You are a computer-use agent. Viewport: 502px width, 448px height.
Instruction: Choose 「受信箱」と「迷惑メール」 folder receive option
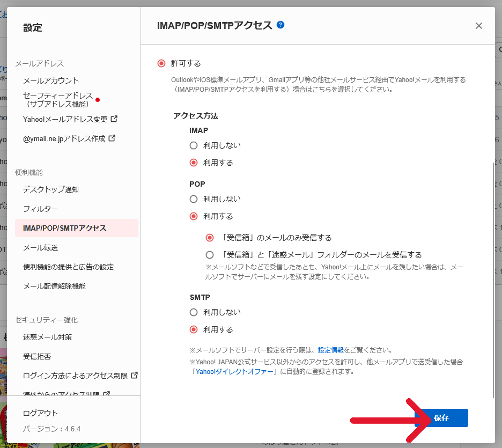pyautogui.click(x=210, y=255)
